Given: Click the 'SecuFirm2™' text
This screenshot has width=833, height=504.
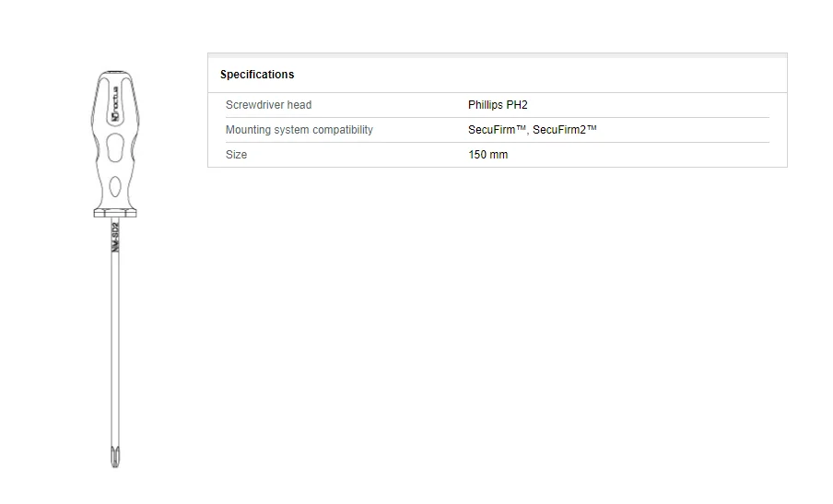Looking at the screenshot, I should click(565, 130).
